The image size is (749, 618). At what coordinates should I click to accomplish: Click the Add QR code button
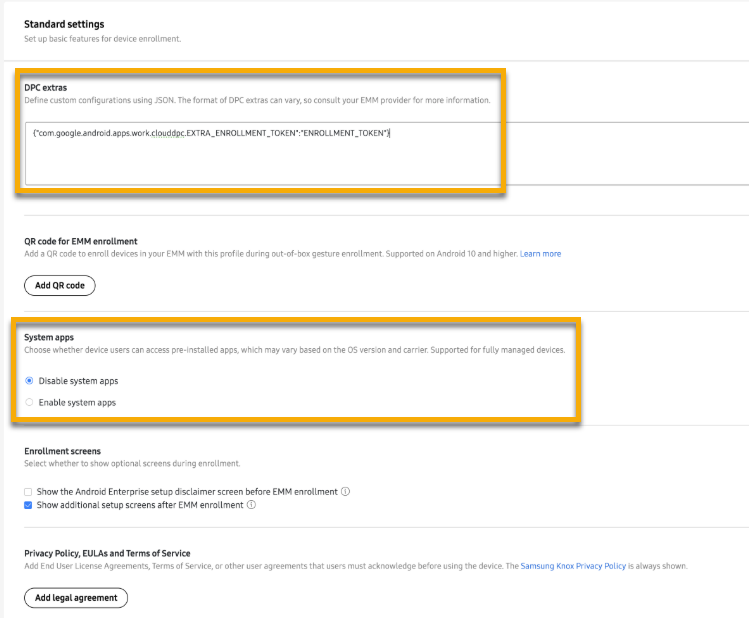(59, 285)
